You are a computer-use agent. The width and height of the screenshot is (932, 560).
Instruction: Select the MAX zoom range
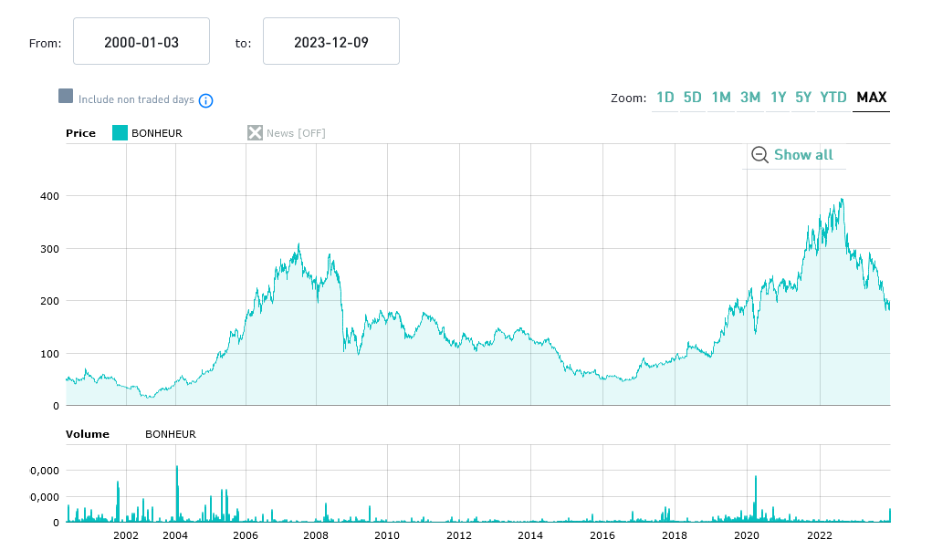point(872,98)
